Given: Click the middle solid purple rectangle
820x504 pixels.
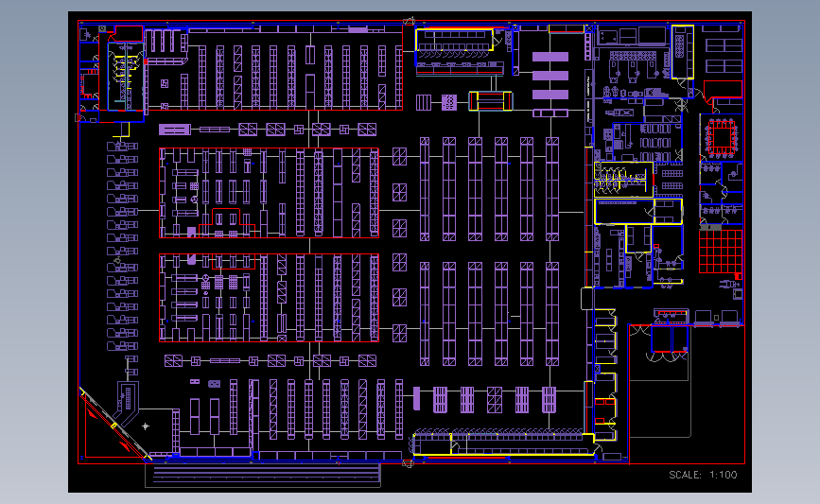Looking at the screenshot, I should point(550,76).
